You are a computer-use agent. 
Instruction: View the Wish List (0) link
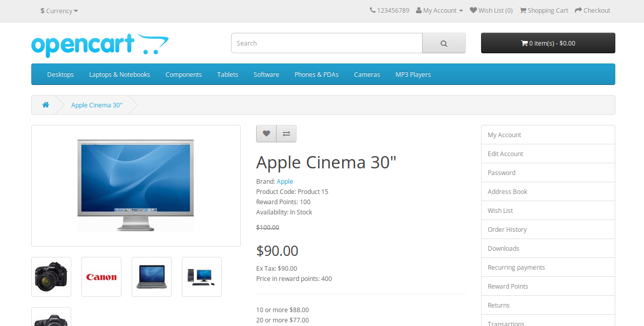[491, 10]
